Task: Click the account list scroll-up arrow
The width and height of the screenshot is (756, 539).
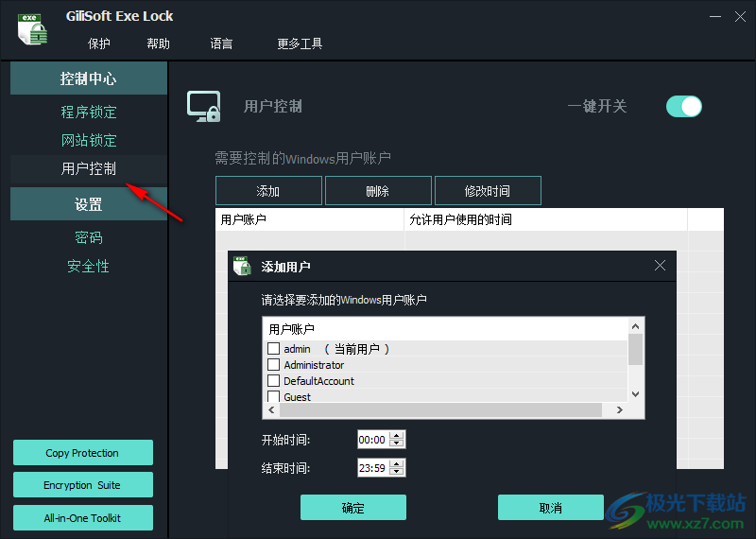Action: pos(635,326)
